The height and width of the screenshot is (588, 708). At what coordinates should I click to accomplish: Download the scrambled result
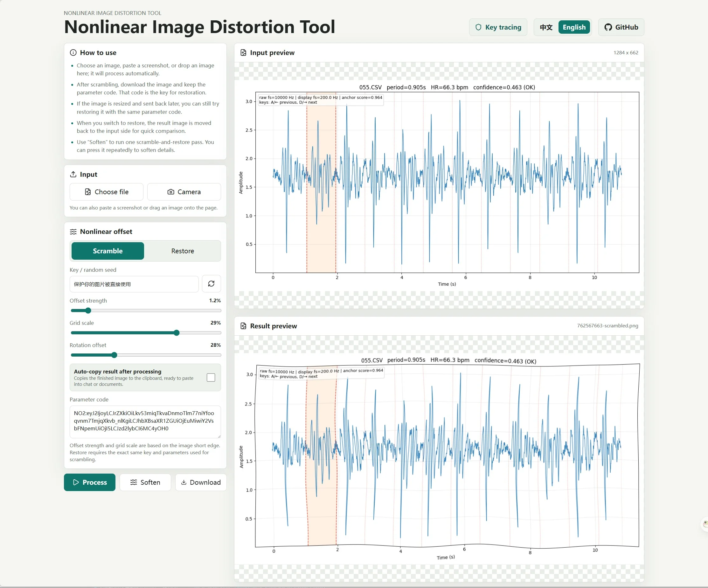point(201,482)
